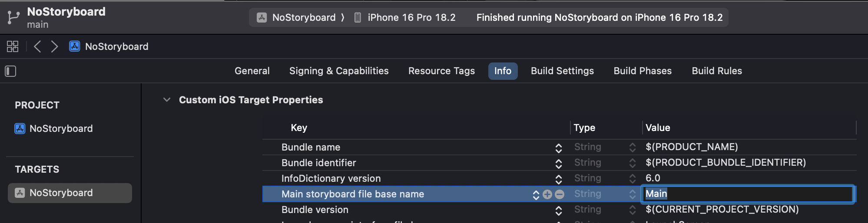The image size is (868, 223).
Task: Switch to the Signing & Capabilities tab
Action: (339, 71)
